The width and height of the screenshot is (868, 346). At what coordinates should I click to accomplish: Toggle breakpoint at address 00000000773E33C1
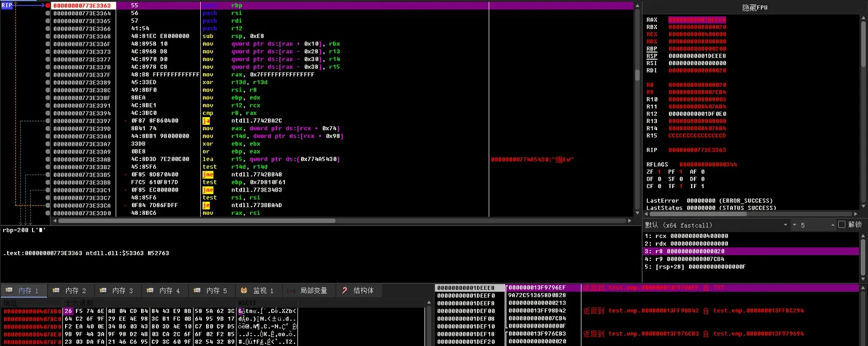pyautogui.click(x=48, y=190)
